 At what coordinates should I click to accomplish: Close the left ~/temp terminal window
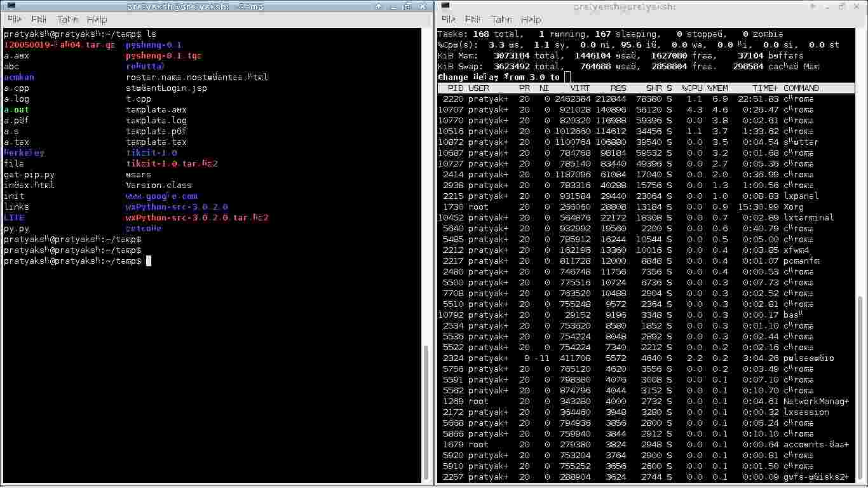click(422, 6)
